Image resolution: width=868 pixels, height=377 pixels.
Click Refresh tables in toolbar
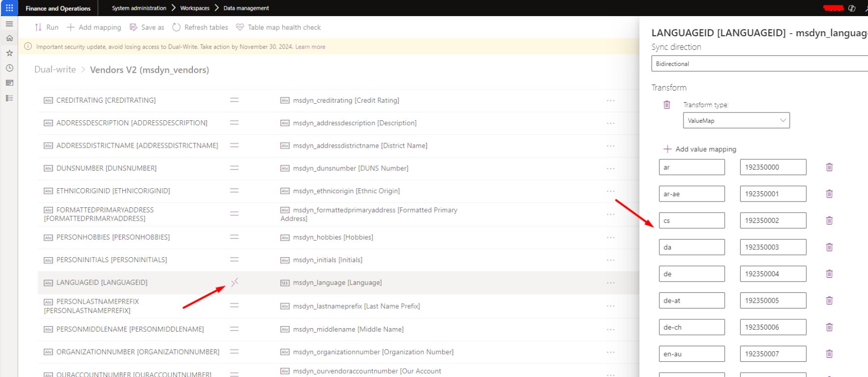[x=200, y=27]
